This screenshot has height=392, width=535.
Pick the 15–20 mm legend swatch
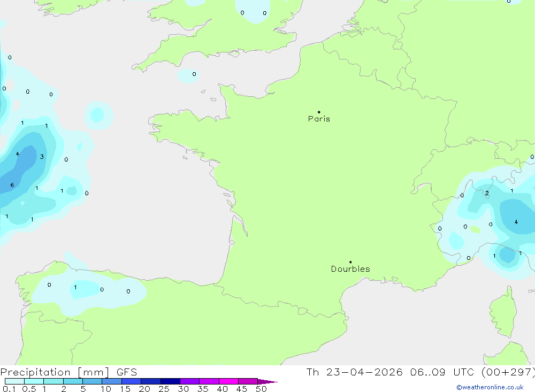[132, 381]
